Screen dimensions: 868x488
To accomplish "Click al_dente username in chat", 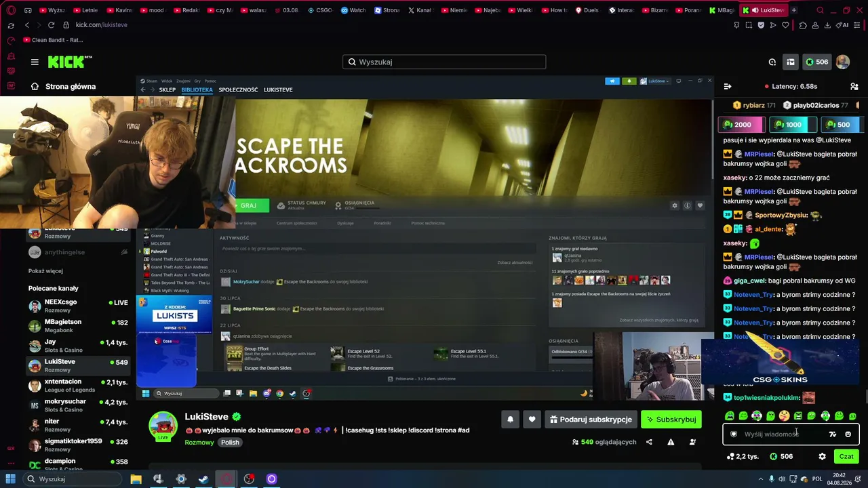I will (x=768, y=229).
